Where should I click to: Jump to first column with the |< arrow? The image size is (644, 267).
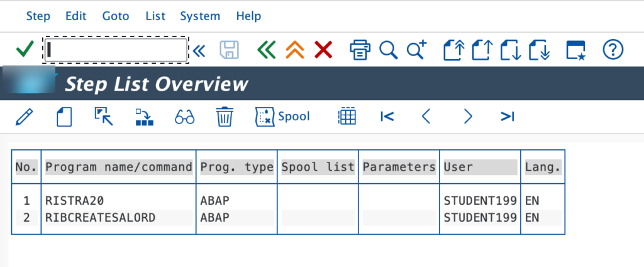click(x=387, y=117)
